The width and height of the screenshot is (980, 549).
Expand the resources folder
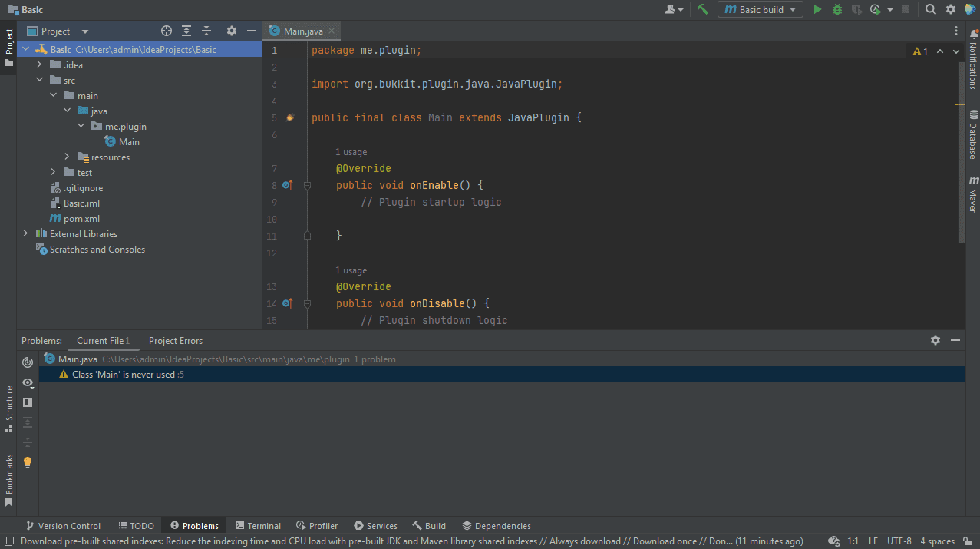[68, 157]
